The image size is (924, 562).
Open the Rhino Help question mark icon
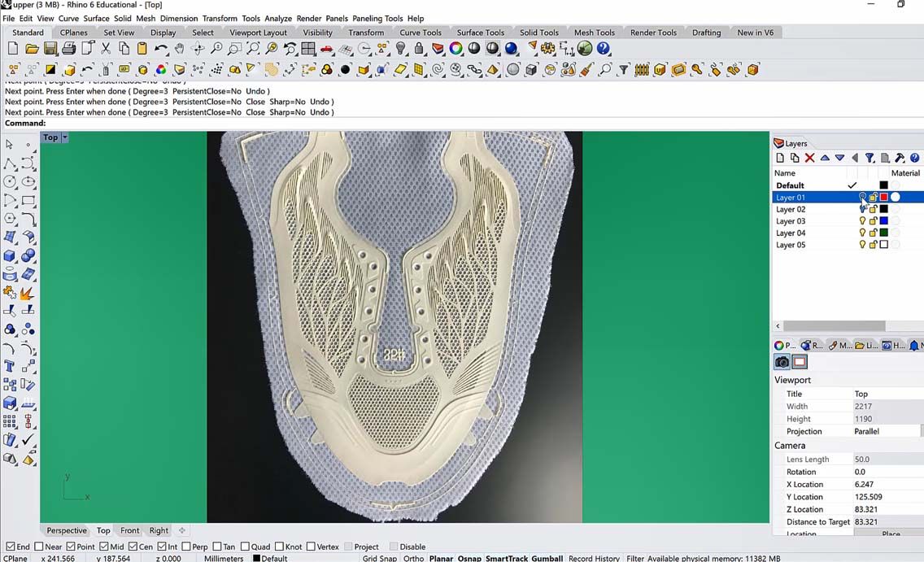(x=604, y=49)
